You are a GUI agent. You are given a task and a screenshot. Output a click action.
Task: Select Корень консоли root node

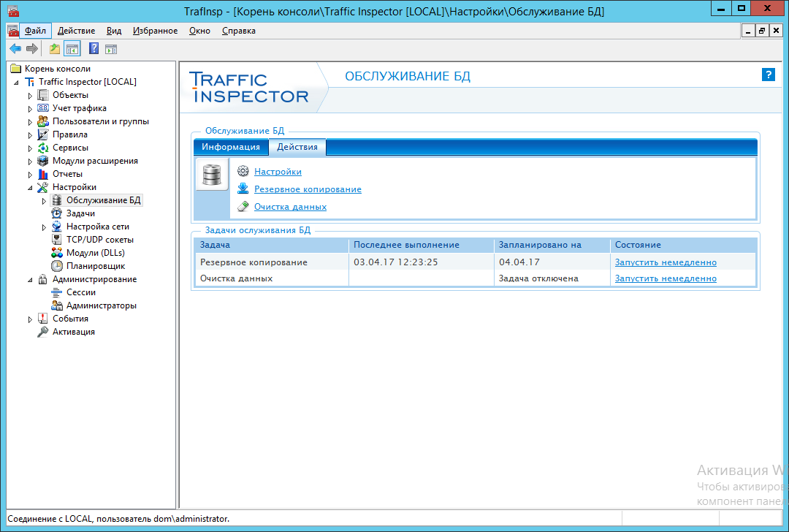[58, 69]
